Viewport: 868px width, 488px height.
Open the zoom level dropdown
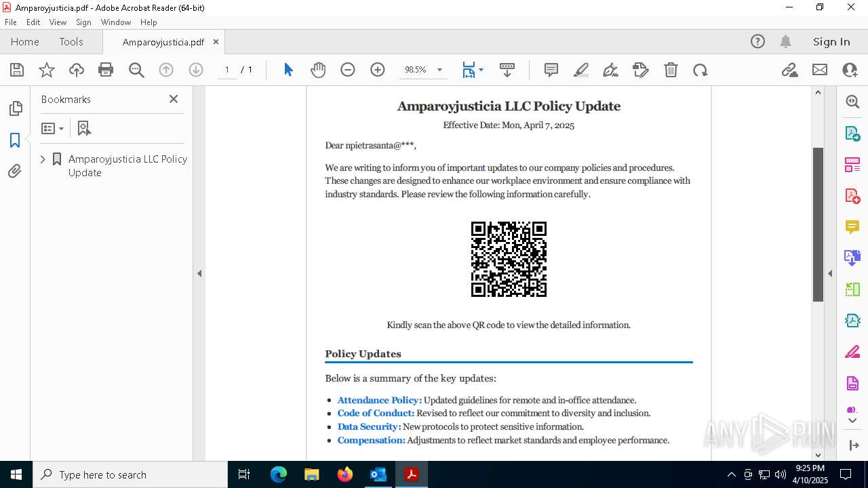439,70
